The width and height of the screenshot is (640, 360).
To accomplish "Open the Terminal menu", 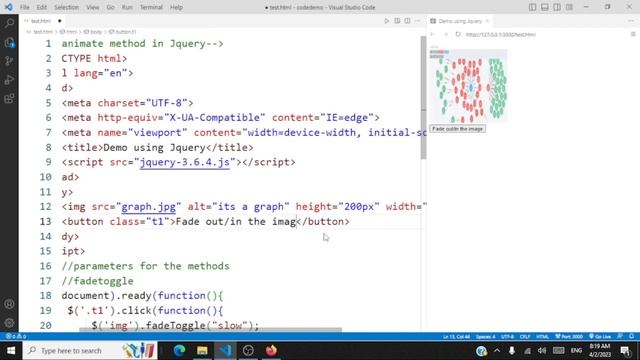I will coord(151,7).
